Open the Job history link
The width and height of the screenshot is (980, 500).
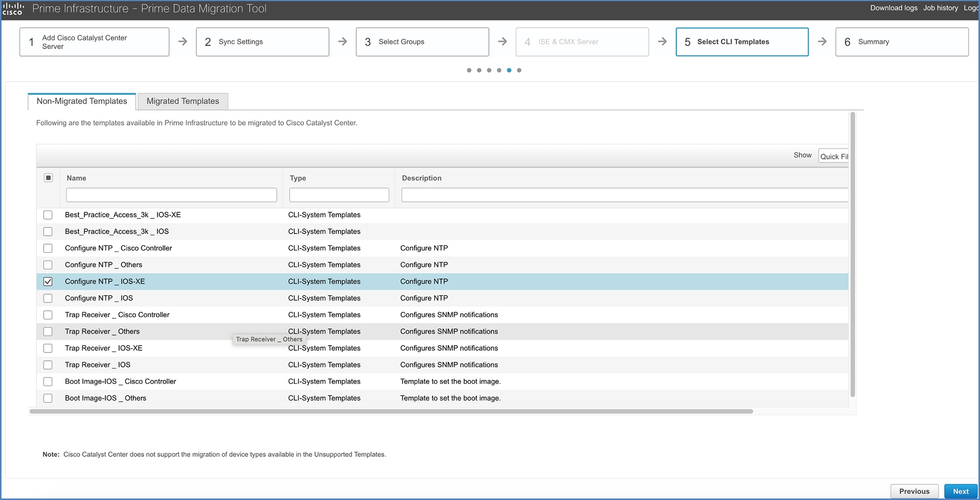point(941,8)
